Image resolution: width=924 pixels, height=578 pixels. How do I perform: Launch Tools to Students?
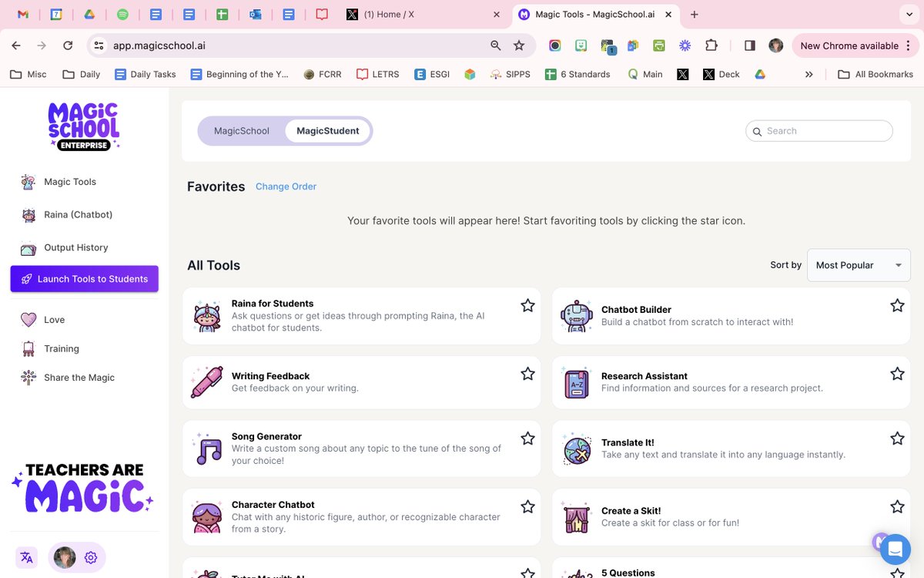pos(85,279)
